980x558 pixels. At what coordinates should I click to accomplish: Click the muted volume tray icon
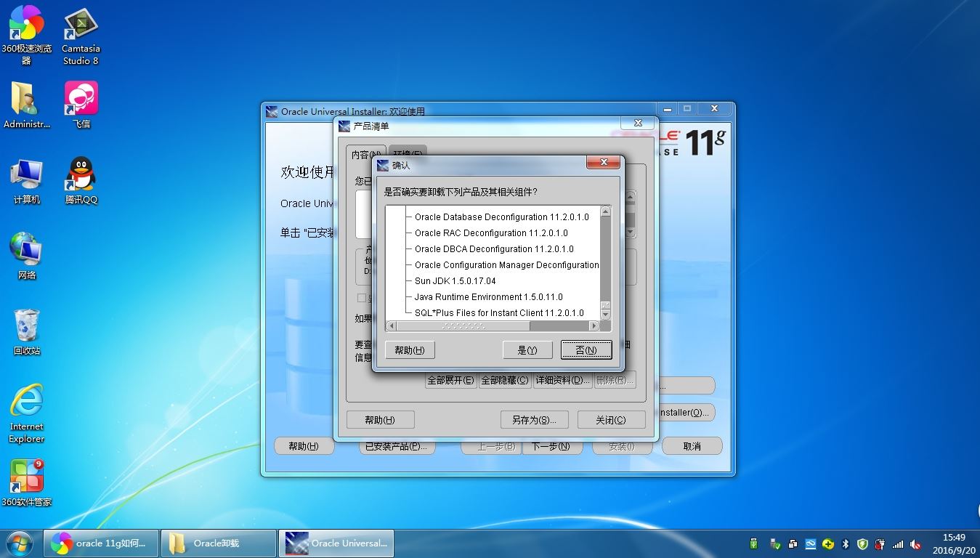(915, 543)
